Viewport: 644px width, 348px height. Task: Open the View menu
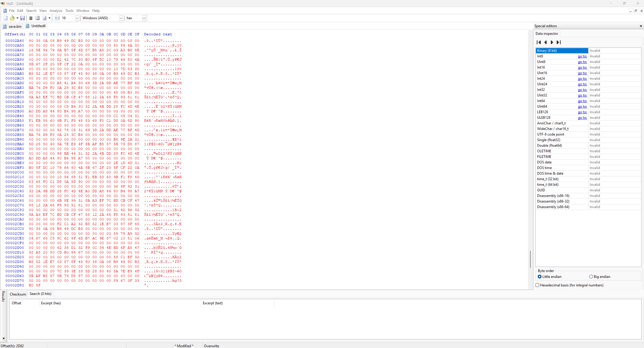coord(43,11)
